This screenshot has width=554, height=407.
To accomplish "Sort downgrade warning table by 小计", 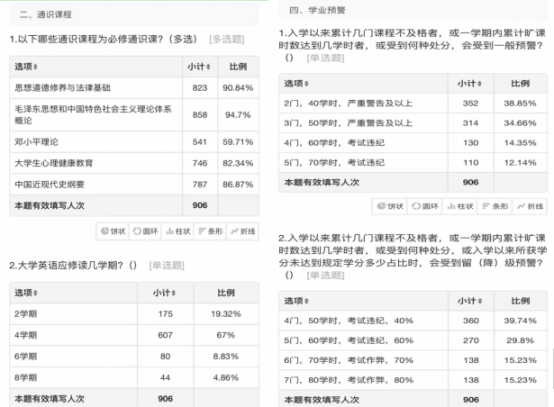I will [470, 301].
